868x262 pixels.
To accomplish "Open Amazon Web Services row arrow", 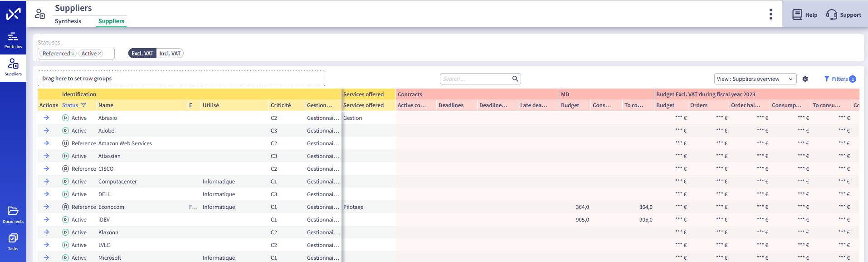I will [x=46, y=143].
